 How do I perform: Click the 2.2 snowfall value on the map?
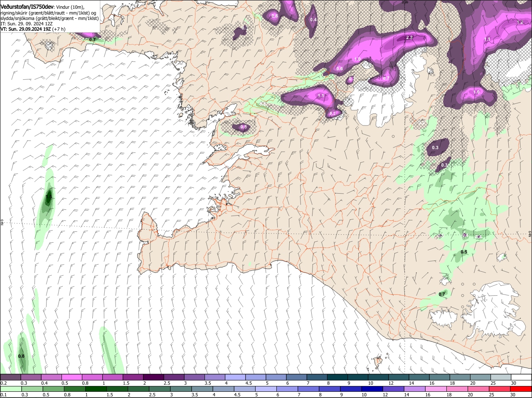tap(409, 37)
